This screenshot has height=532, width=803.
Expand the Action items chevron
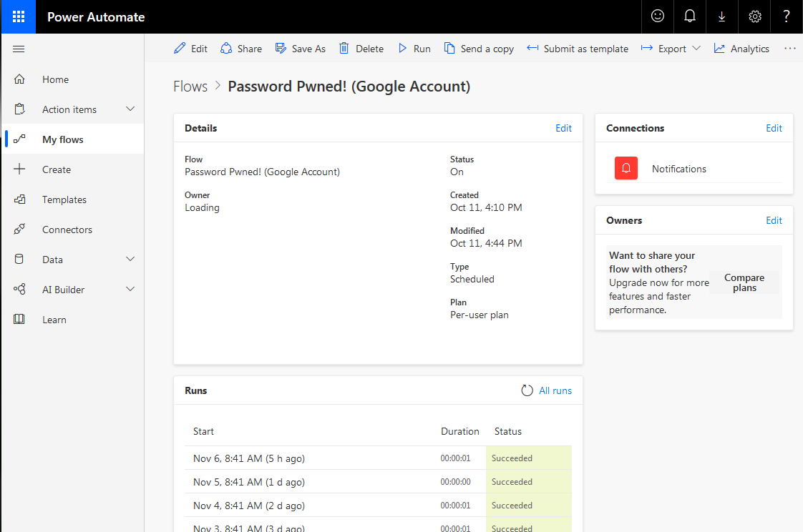(130, 109)
